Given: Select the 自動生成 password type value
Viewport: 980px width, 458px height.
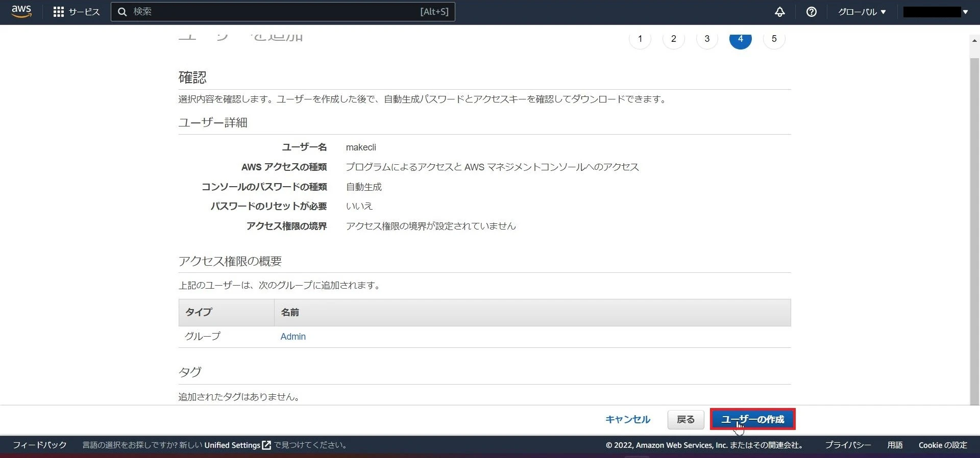Looking at the screenshot, I should click(x=364, y=187).
